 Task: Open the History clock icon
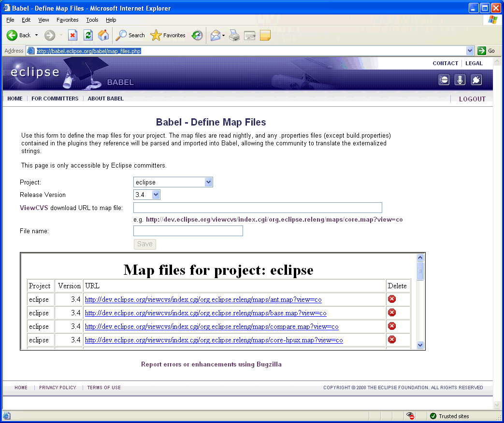point(197,35)
